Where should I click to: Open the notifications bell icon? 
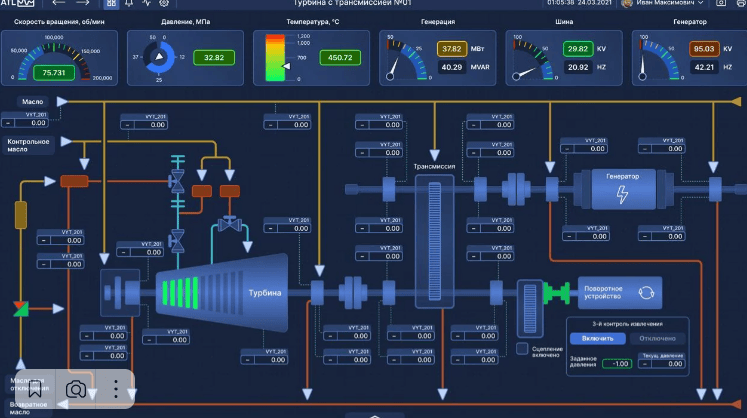pos(129,4)
